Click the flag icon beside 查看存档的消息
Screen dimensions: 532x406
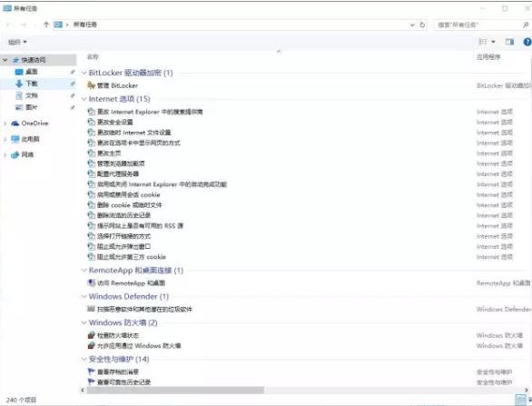[x=92, y=371]
